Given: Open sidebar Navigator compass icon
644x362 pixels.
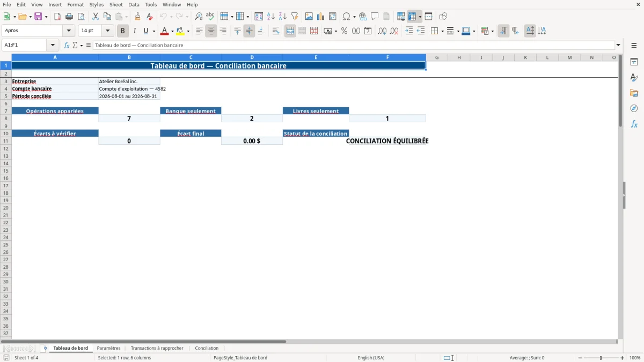Looking at the screenshot, I should point(634,108).
